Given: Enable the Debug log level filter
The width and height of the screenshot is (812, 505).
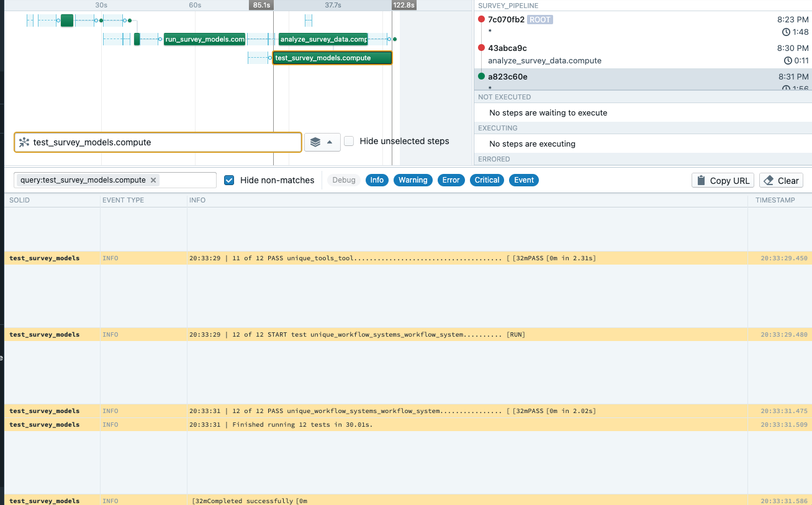Looking at the screenshot, I should coord(343,180).
